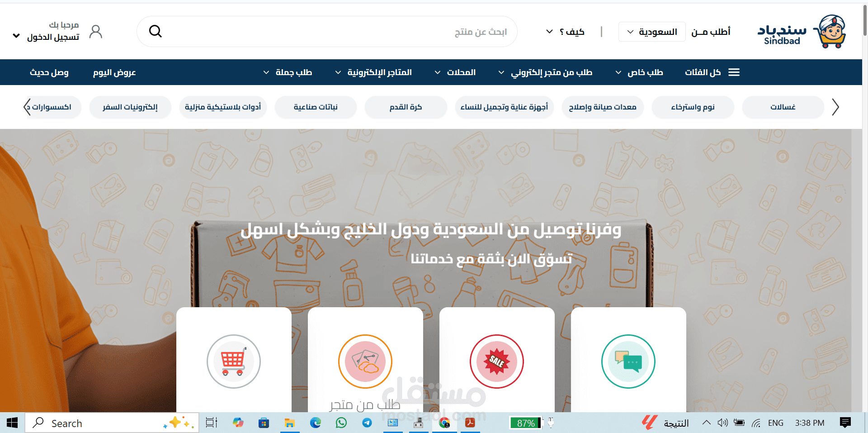Click the ابحث عن منتج search field
Image resolution: width=868 pixels, height=433 pixels.
click(x=327, y=32)
